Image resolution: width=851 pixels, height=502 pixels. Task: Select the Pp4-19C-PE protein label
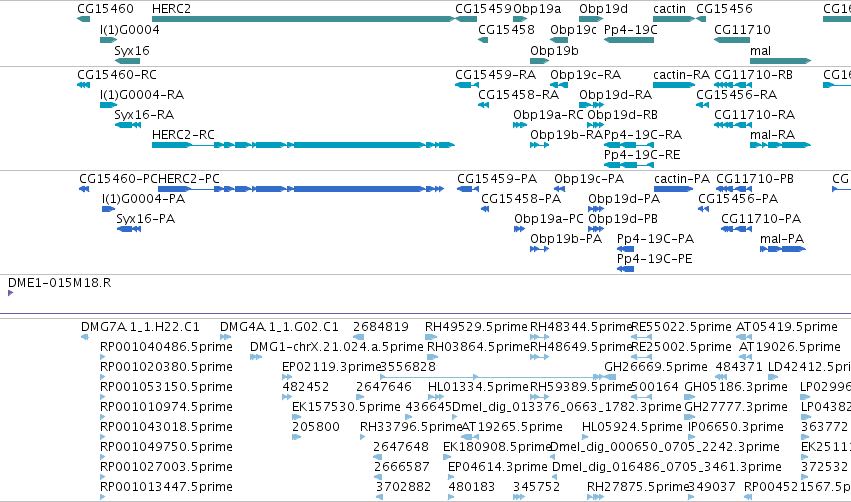coord(654,259)
